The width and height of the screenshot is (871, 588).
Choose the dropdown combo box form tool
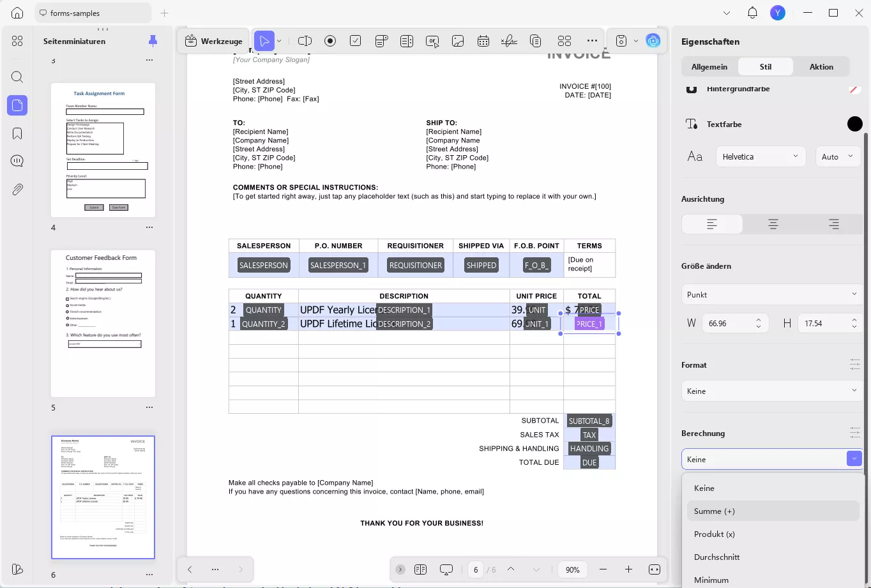[381, 41]
